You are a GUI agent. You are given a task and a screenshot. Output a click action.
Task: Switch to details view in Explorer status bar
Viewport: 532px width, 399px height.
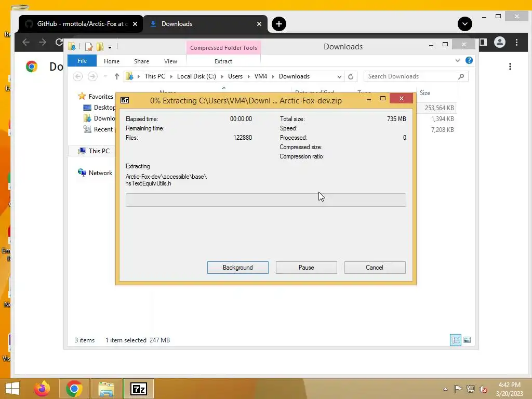pyautogui.click(x=455, y=340)
